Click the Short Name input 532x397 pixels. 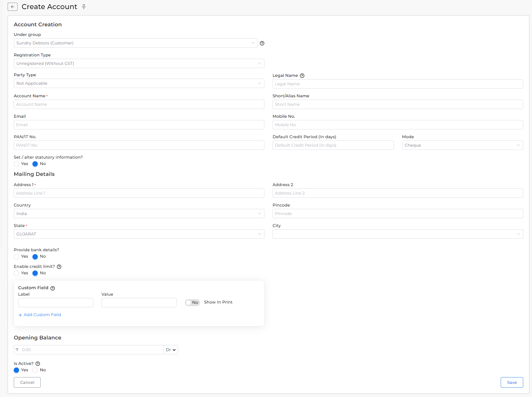coord(398,104)
